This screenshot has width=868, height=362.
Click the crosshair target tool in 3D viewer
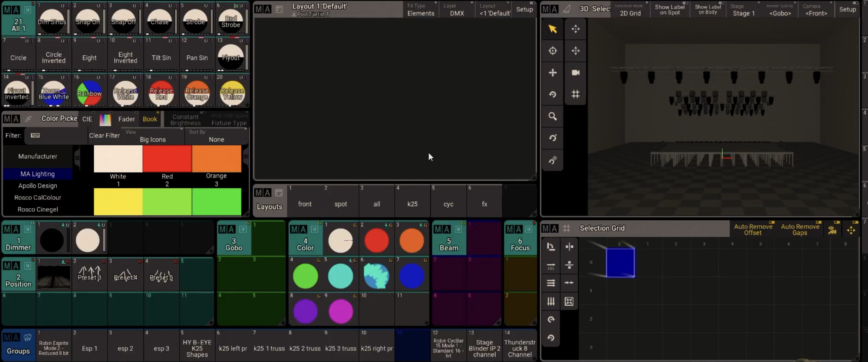point(553,51)
